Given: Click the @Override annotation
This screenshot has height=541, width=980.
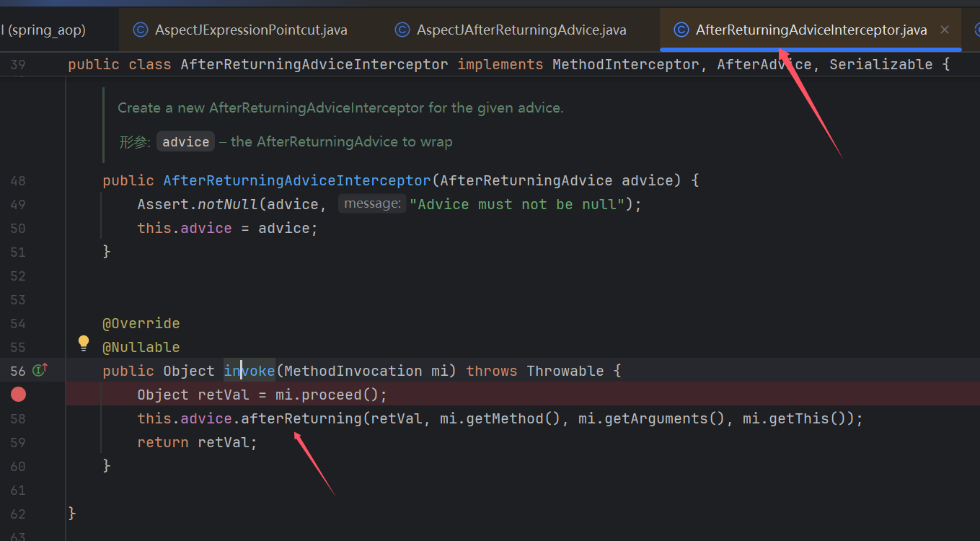Looking at the screenshot, I should tap(141, 323).
